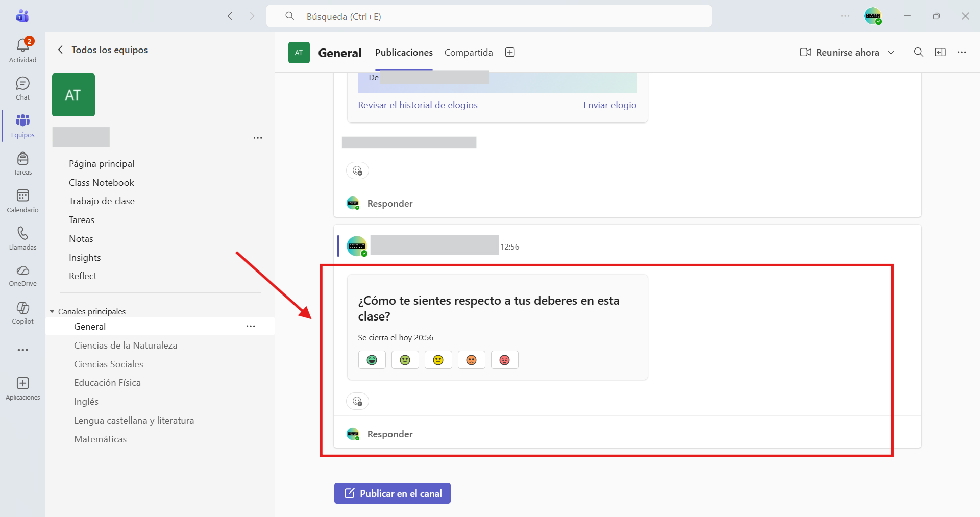Open Inglés channel
The image size is (980, 517).
click(x=86, y=401)
